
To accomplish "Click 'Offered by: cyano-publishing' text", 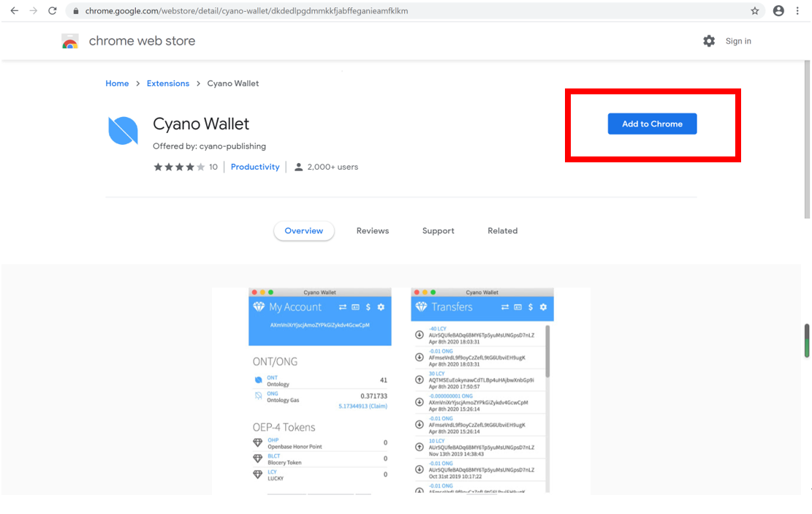I will coord(209,146).
